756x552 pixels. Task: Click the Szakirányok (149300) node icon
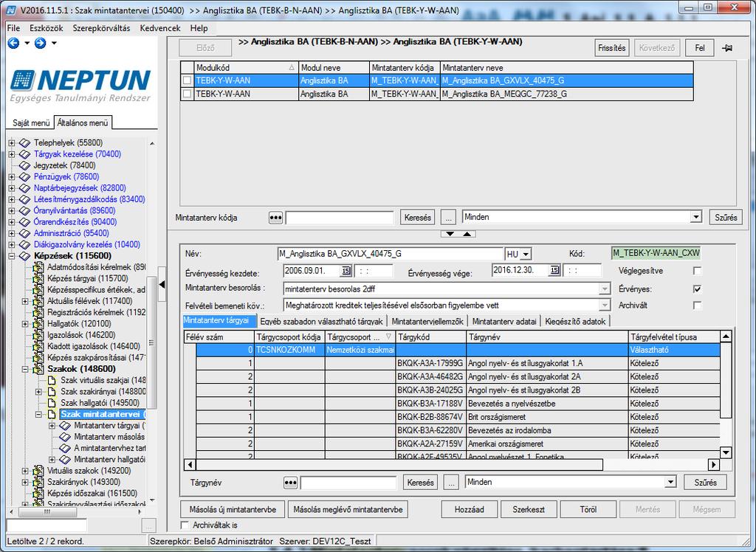[x=38, y=482]
